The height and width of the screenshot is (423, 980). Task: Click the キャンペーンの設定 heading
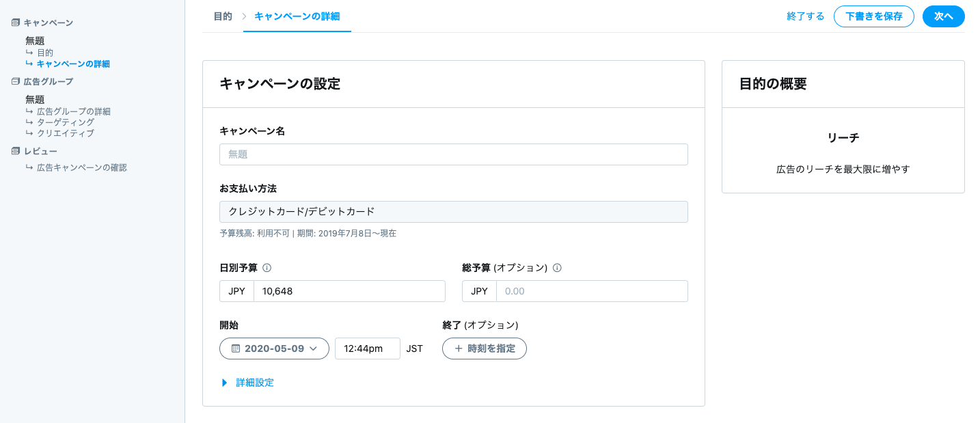[280, 84]
